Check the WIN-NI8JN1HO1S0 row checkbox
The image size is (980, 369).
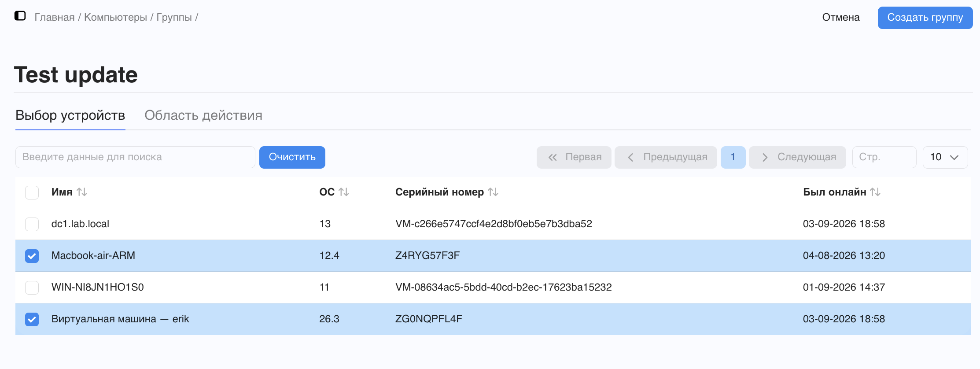pos(32,288)
